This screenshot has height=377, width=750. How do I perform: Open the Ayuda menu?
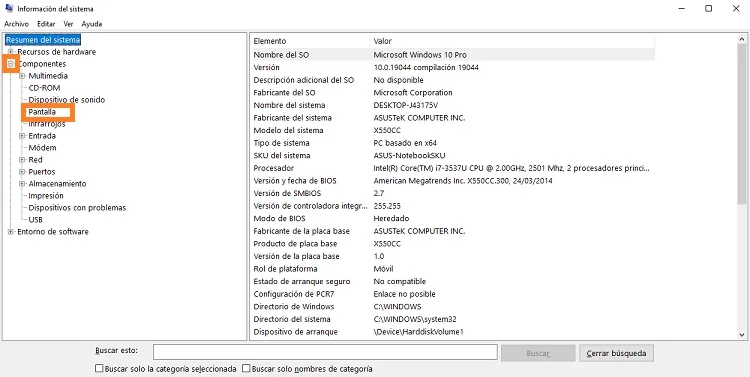(92, 24)
